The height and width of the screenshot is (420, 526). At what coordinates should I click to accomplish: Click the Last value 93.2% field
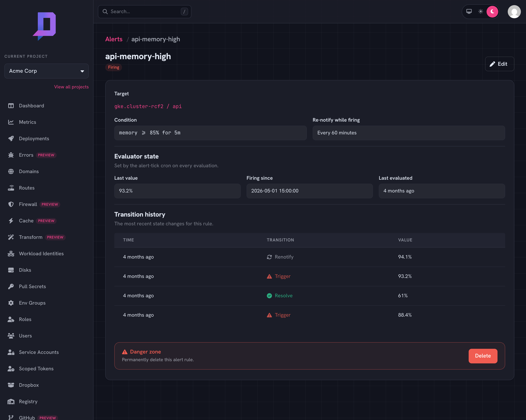(x=177, y=191)
